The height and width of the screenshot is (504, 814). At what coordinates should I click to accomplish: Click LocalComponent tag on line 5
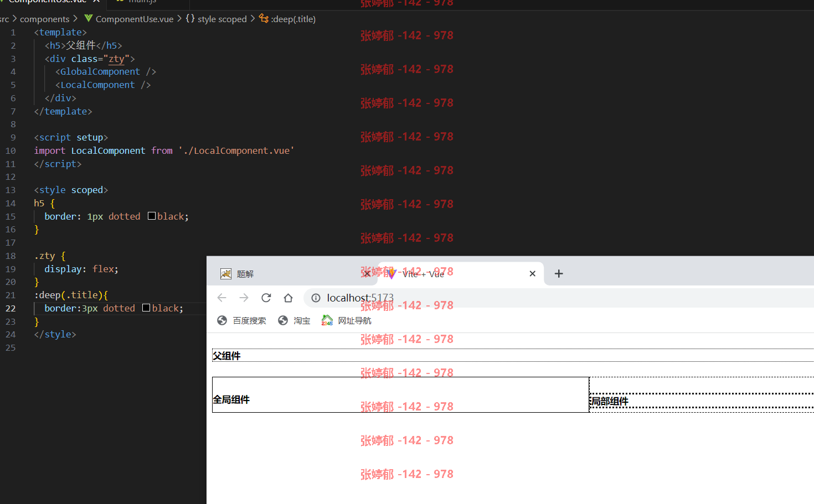pyautogui.click(x=97, y=85)
